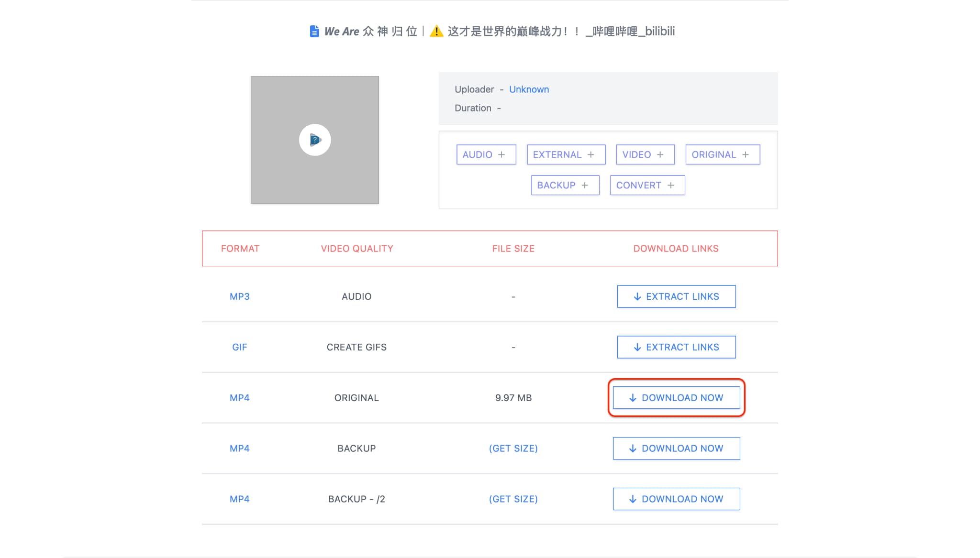Click GET SIZE for the BACKUP file
This screenshot has height=558, width=980.
tap(513, 448)
